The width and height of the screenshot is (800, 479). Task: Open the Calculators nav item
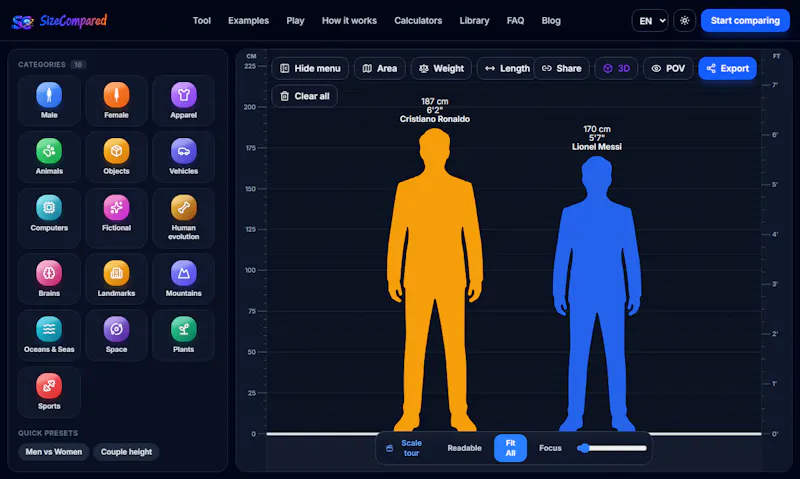(x=418, y=21)
